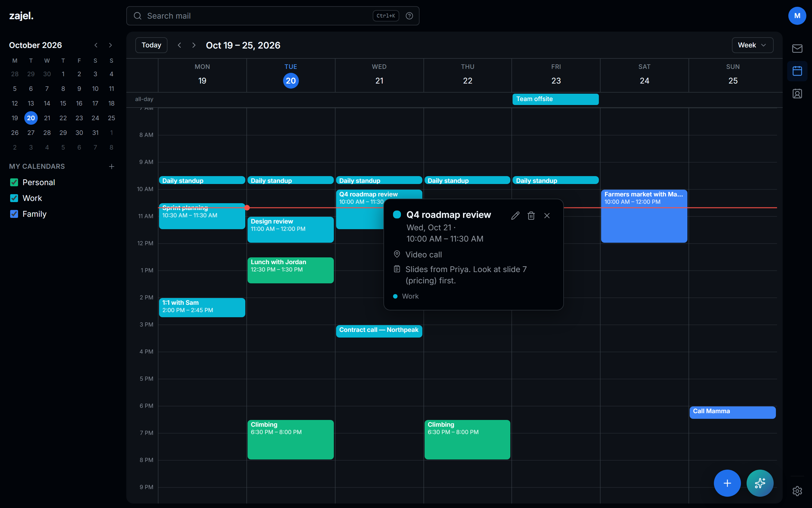Open the Team offsite all-day event

(x=555, y=99)
